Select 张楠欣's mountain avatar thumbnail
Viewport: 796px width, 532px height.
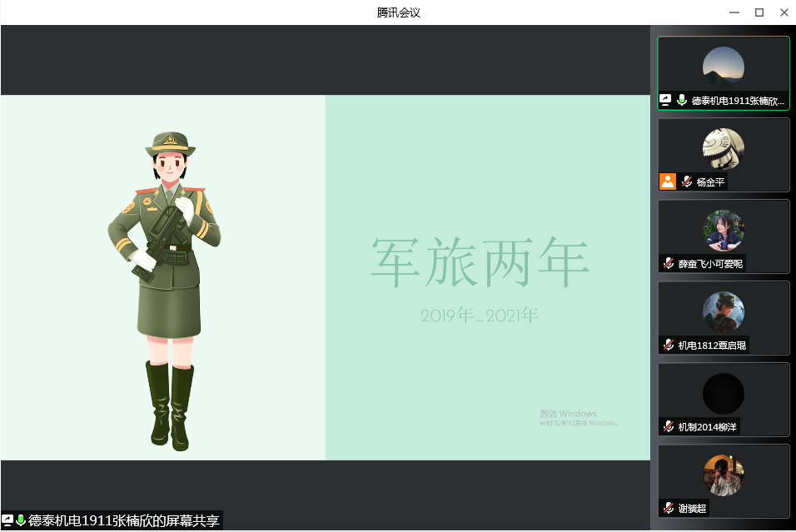coord(723,67)
